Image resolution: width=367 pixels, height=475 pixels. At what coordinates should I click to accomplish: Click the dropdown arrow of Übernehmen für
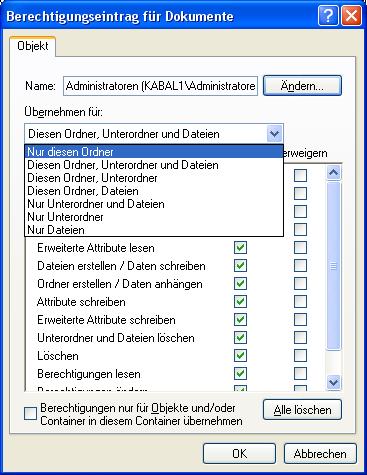(x=275, y=134)
